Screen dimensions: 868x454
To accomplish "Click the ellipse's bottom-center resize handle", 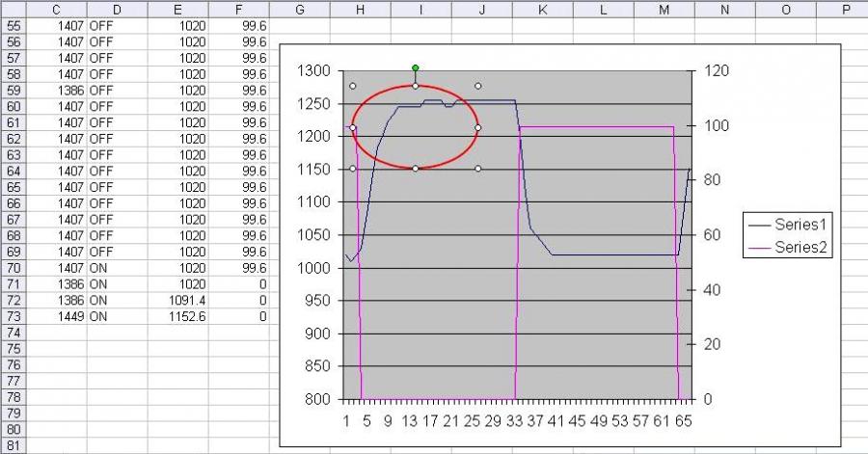I will 416,169.
